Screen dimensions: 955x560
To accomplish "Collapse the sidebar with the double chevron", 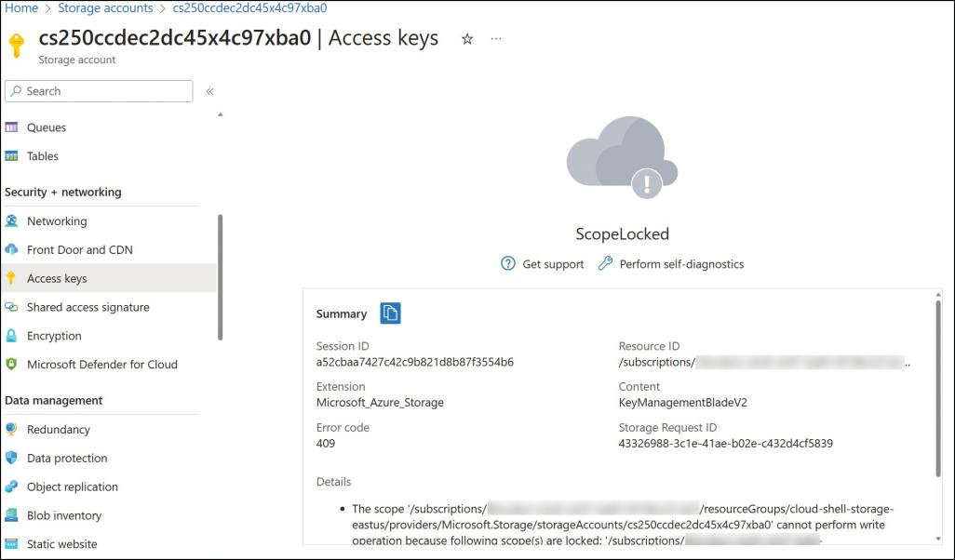I will click(x=209, y=91).
